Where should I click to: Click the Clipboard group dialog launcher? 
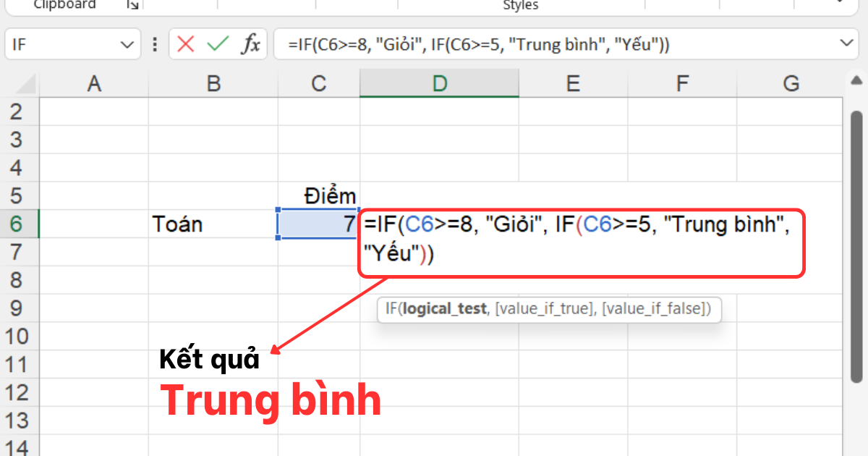coord(132,6)
